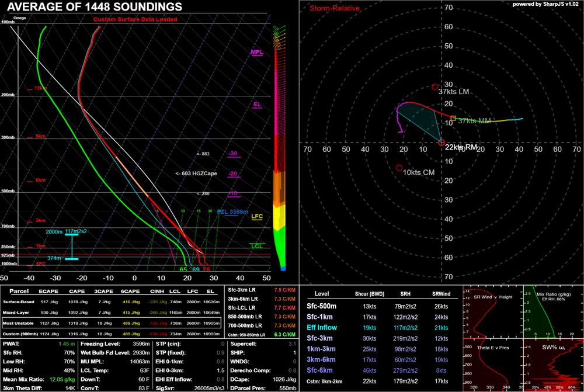Open the SW% omega mini plot
The width and height of the screenshot is (584, 392).
[554, 365]
